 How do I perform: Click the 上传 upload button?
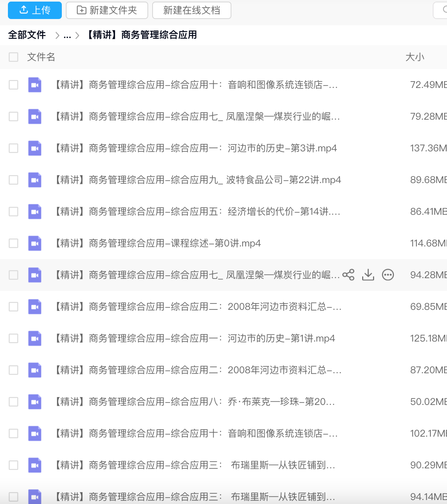(x=35, y=10)
